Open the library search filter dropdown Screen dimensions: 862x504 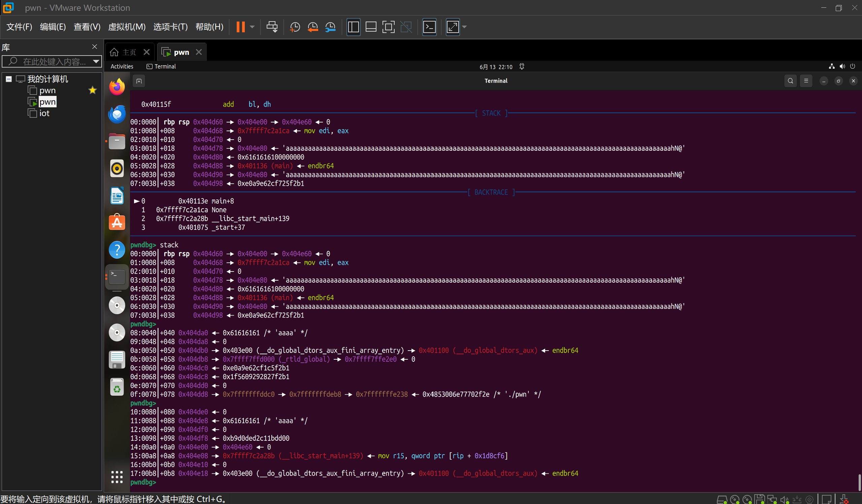(96, 62)
